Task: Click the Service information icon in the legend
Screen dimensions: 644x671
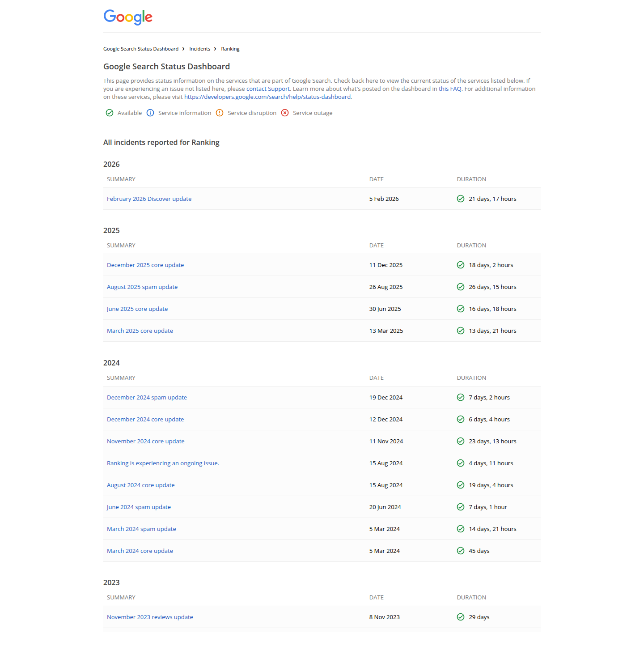Action: 150,113
